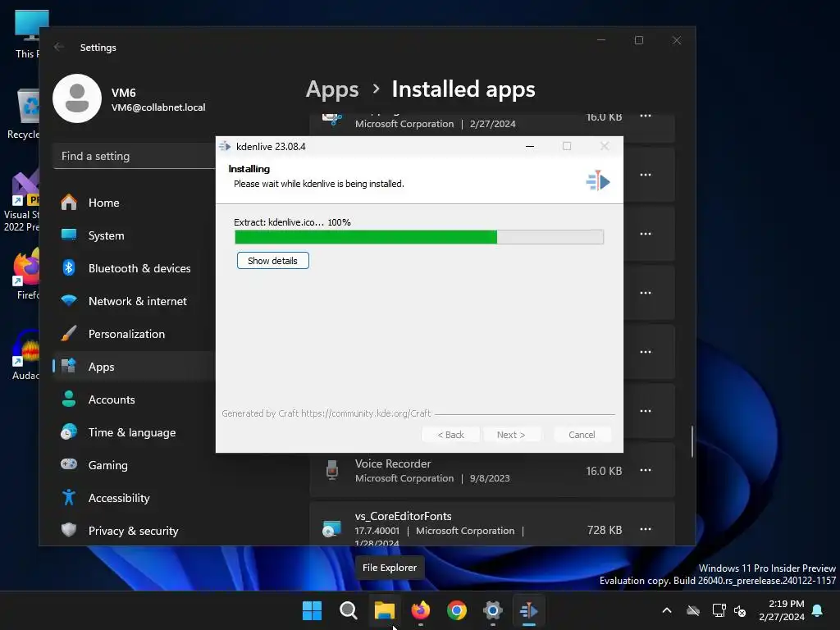840x630 pixels.
Task: Click the Accessibility figure icon
Action: point(69,497)
